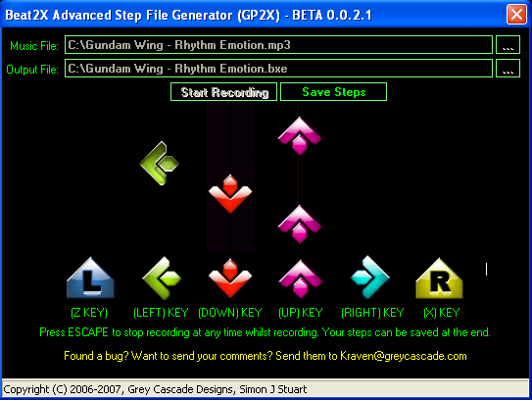The image size is (532, 400).
Task: Click the (Z KEY) label
Action: [89, 313]
